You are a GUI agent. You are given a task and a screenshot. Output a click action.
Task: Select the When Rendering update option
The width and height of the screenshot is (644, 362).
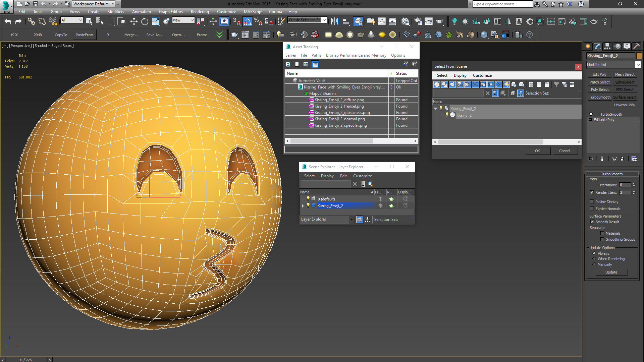click(594, 259)
